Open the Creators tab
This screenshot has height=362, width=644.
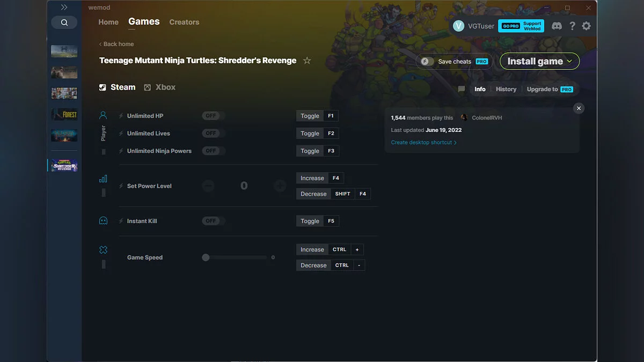coord(184,22)
